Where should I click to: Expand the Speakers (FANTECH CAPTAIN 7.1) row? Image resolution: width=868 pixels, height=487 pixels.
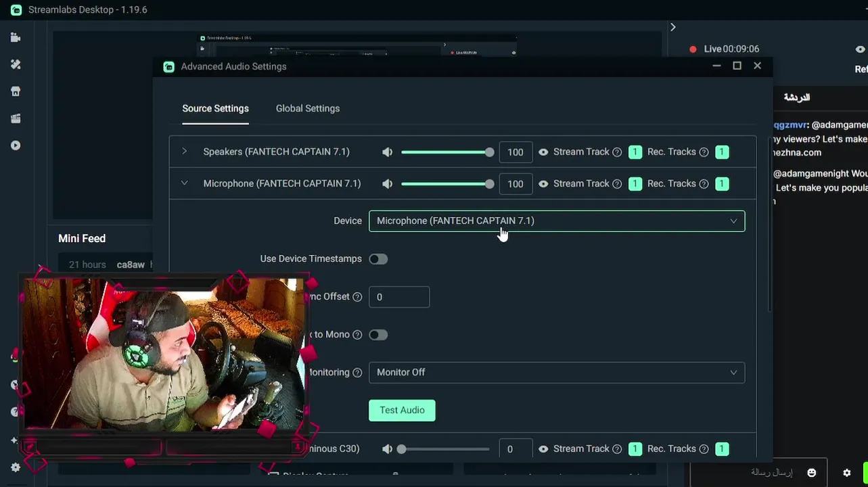pyautogui.click(x=184, y=152)
